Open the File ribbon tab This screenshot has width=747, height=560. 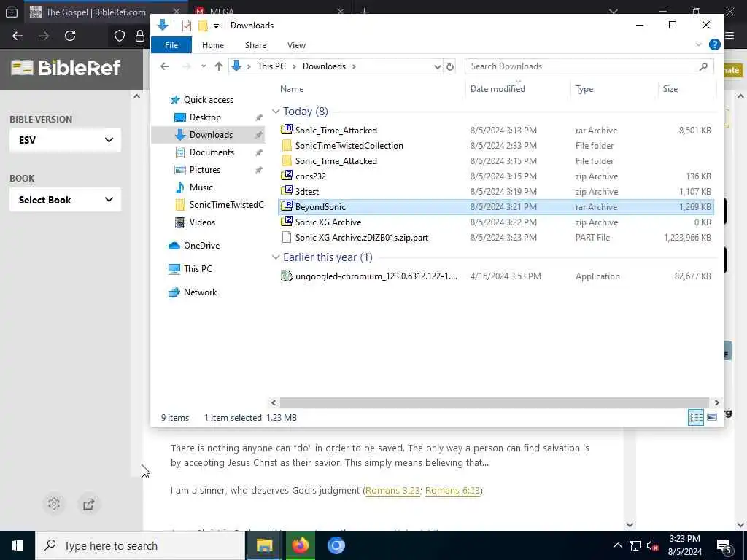coord(171,45)
